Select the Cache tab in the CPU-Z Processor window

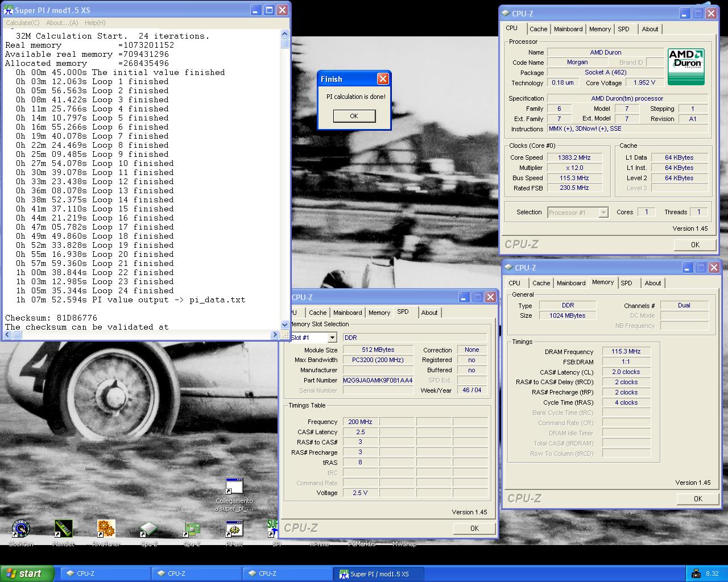538,29
